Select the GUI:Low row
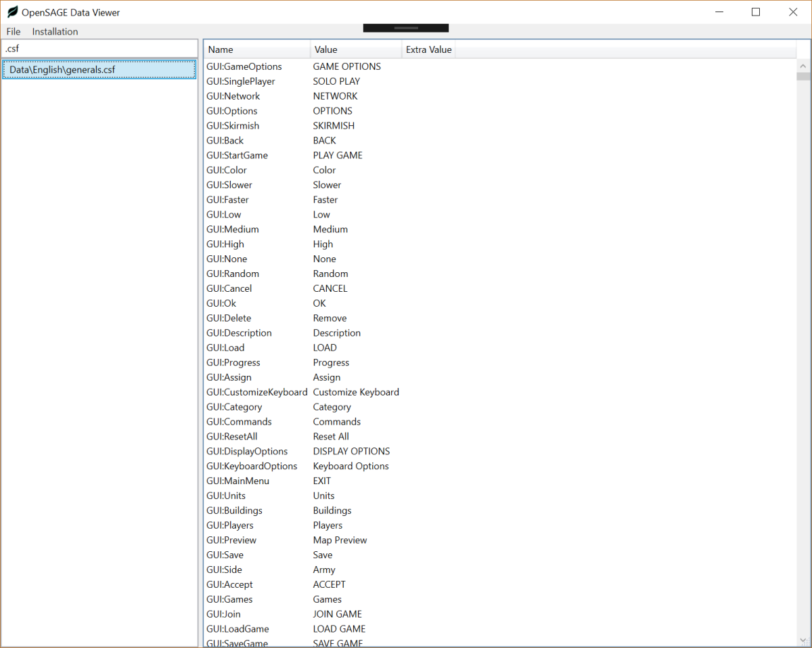The width and height of the screenshot is (812, 648). (501, 215)
